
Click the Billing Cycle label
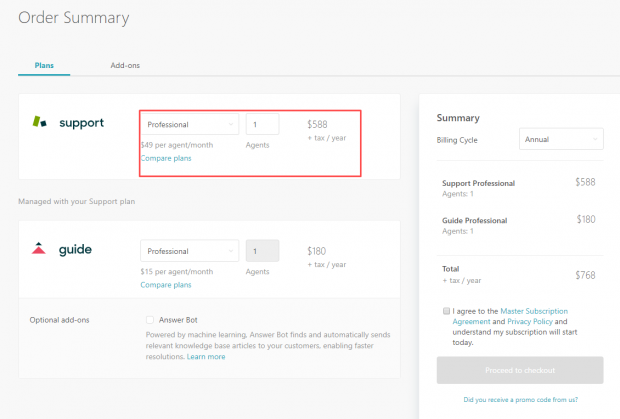coord(457,140)
